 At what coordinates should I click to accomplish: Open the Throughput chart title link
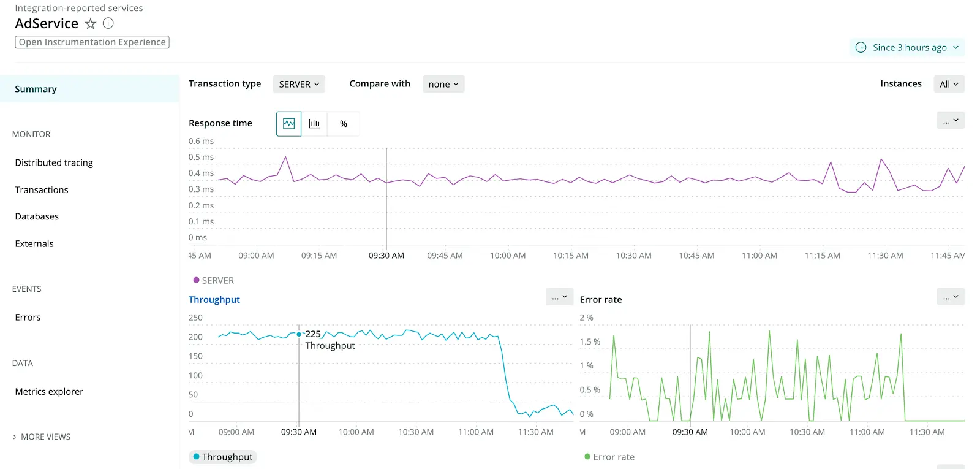214,299
